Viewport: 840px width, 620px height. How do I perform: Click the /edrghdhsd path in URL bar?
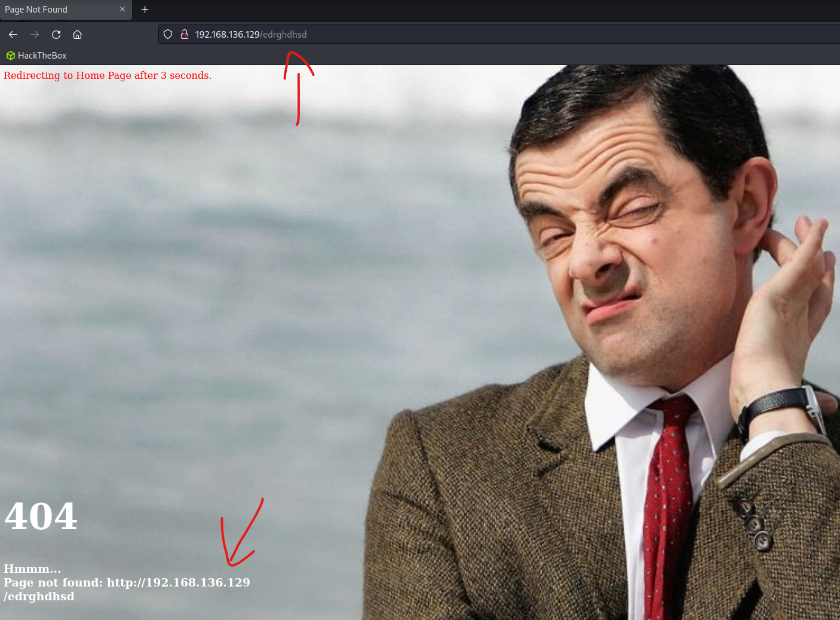(283, 35)
